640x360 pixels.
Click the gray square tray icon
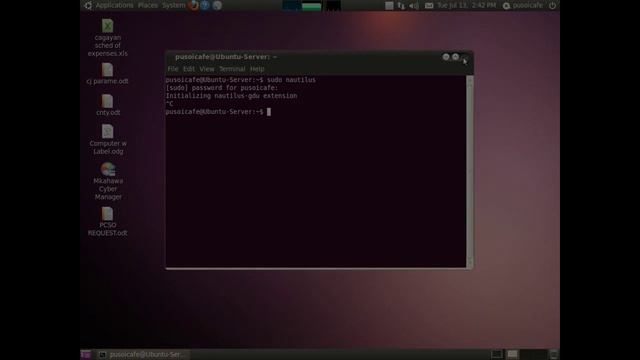click(x=389, y=6)
